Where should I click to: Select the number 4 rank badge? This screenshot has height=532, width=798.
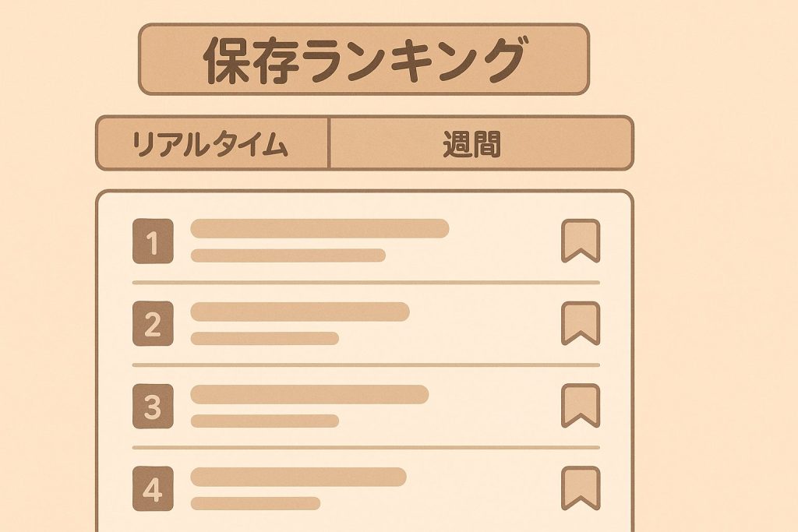pos(153,489)
